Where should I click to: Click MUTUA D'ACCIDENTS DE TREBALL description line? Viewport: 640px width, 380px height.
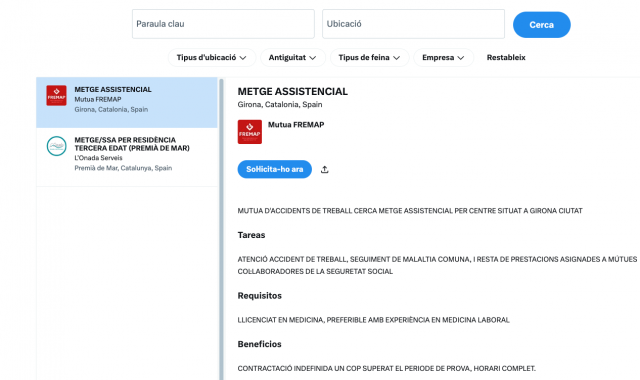click(x=410, y=211)
